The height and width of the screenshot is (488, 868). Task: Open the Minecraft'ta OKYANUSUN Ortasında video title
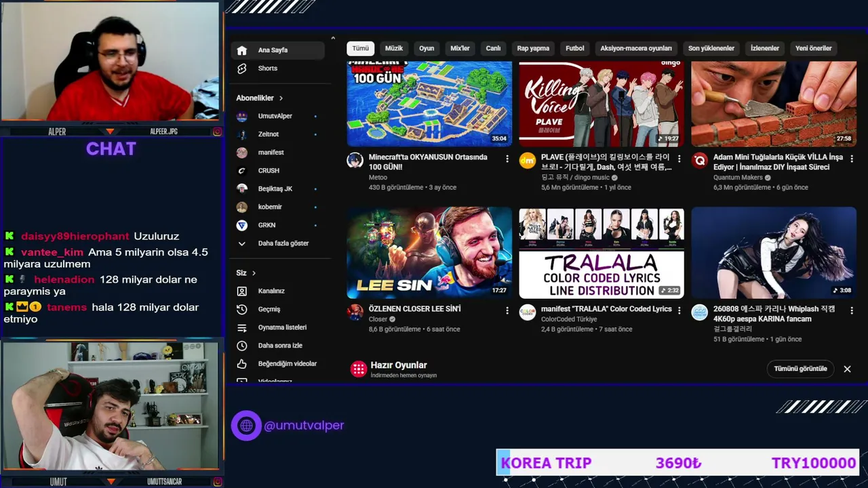point(428,162)
